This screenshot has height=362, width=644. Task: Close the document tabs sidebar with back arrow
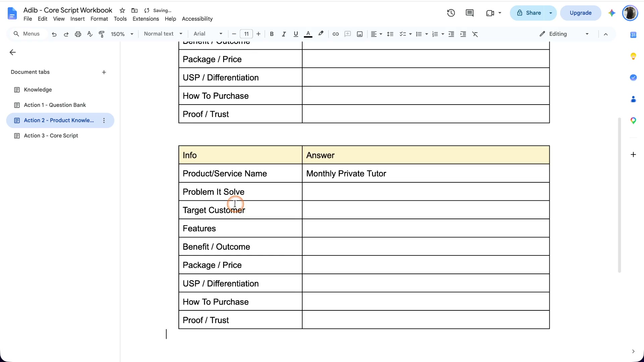[x=13, y=52]
